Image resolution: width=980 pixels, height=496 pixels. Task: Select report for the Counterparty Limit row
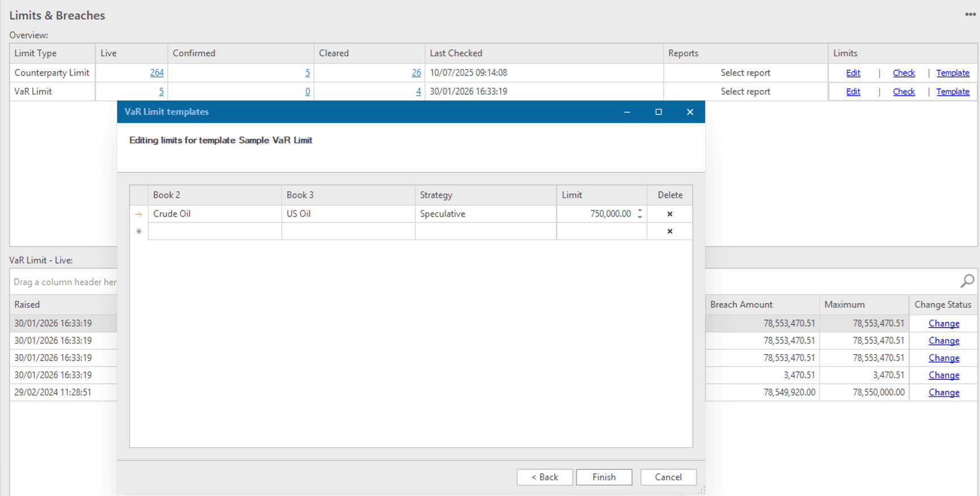745,73
